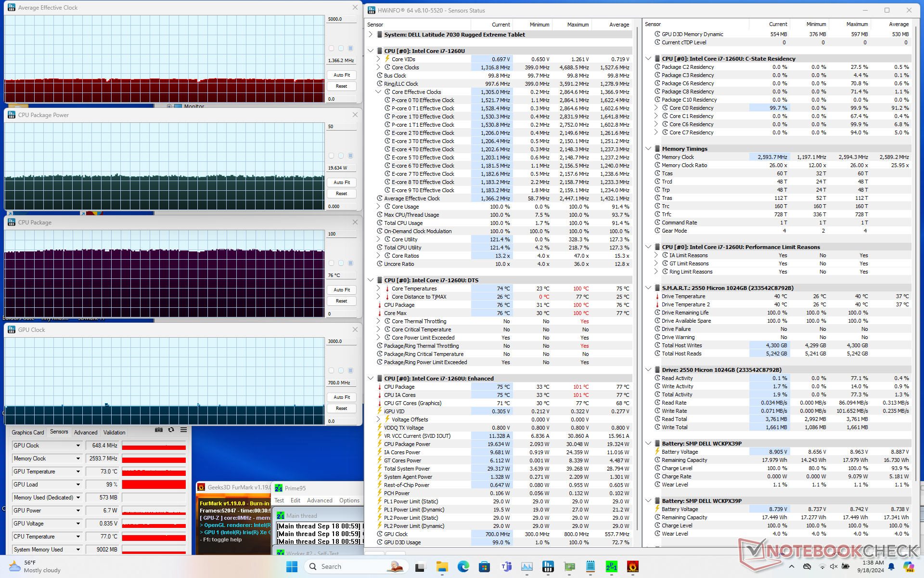Click the muted speaker tray icon

click(834, 567)
